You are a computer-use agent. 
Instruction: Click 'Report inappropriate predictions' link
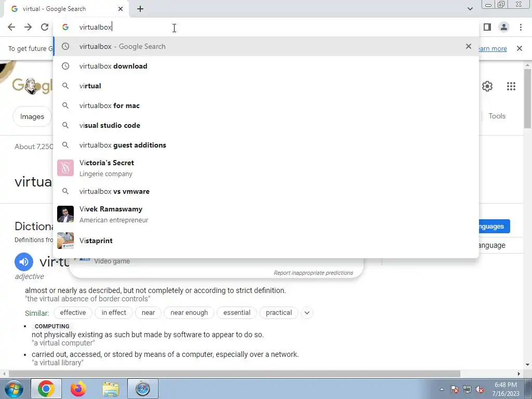[313, 273]
